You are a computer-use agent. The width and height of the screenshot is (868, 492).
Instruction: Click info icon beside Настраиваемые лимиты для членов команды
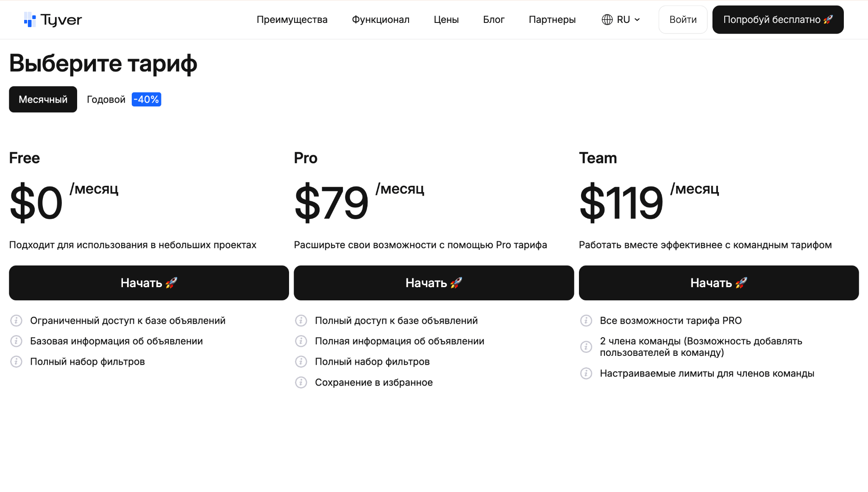(586, 373)
